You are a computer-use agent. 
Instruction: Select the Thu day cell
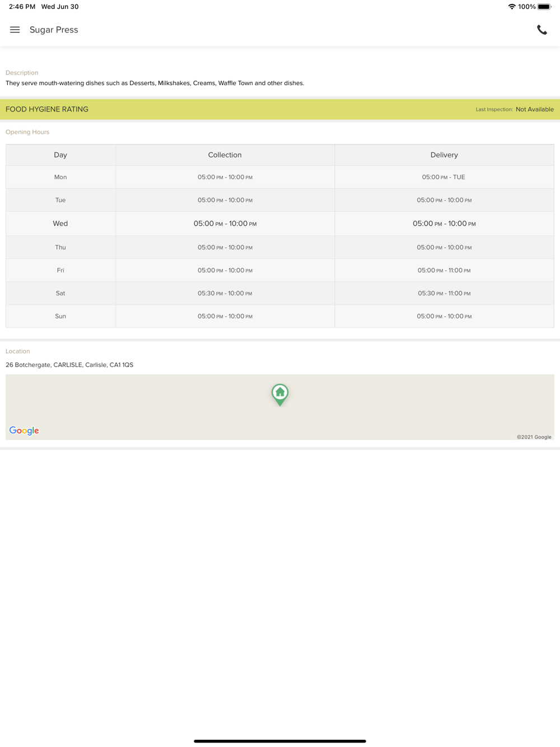[60, 247]
